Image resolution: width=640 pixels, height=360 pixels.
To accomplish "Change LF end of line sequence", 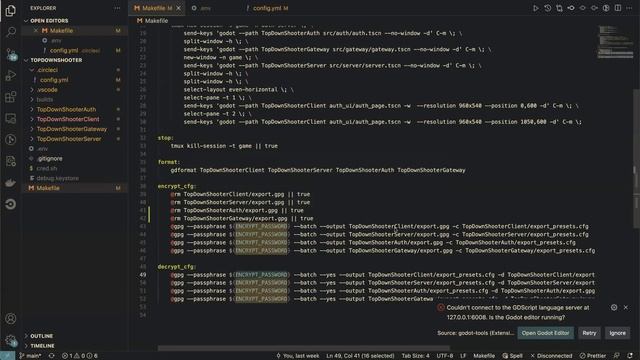I will (463, 356).
